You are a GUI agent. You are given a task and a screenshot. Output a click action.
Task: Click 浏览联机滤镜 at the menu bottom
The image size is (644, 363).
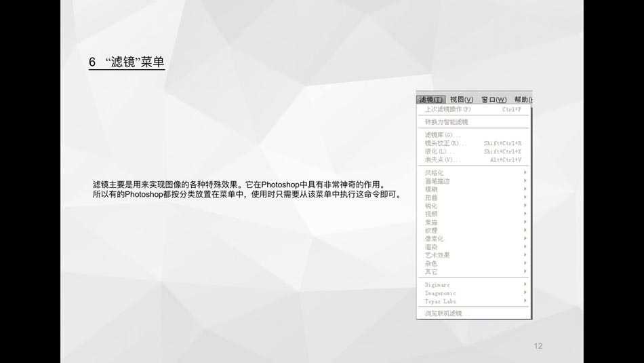447,313
